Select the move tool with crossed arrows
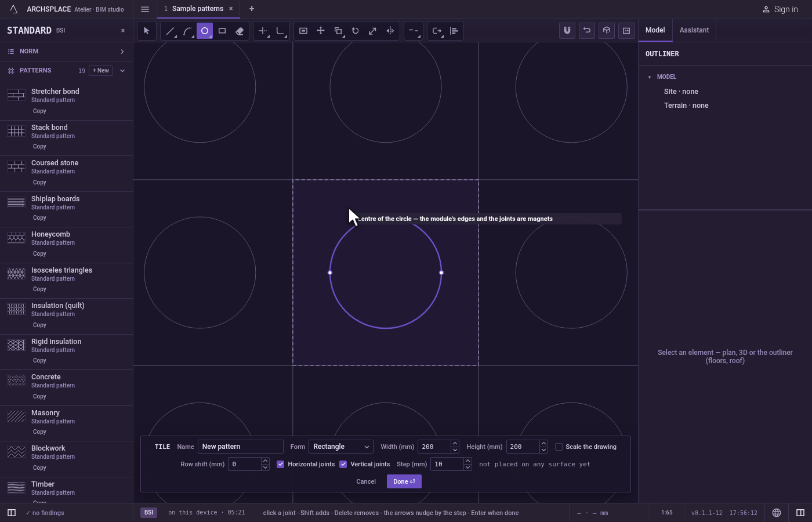This screenshot has height=522, width=812. coord(321,31)
